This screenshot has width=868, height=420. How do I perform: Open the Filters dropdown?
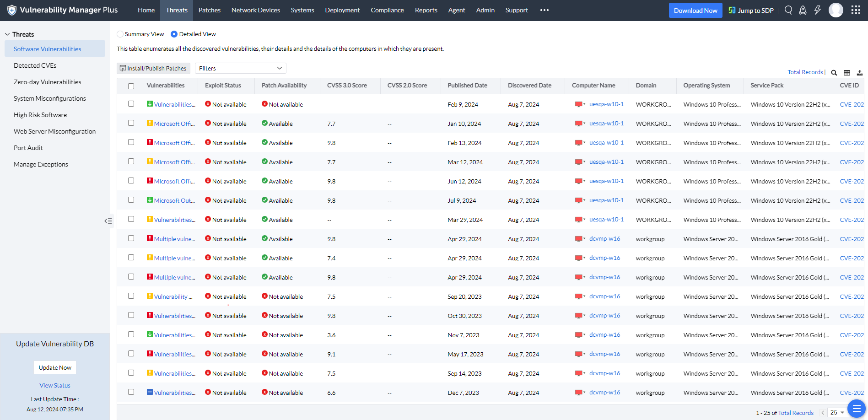coord(240,68)
